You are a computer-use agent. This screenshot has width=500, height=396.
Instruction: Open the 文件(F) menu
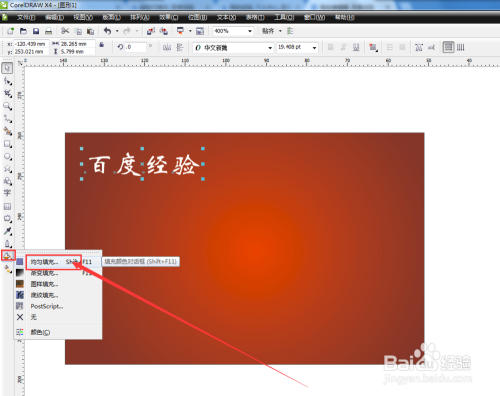pos(26,17)
